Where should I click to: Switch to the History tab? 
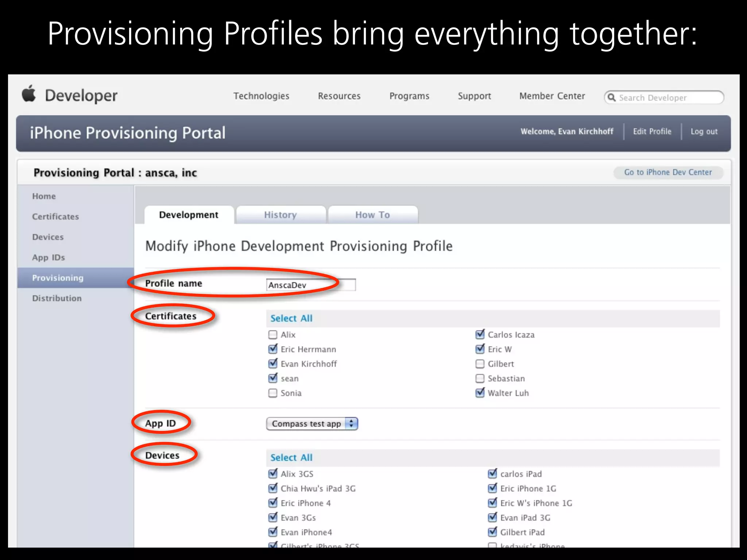coord(280,215)
